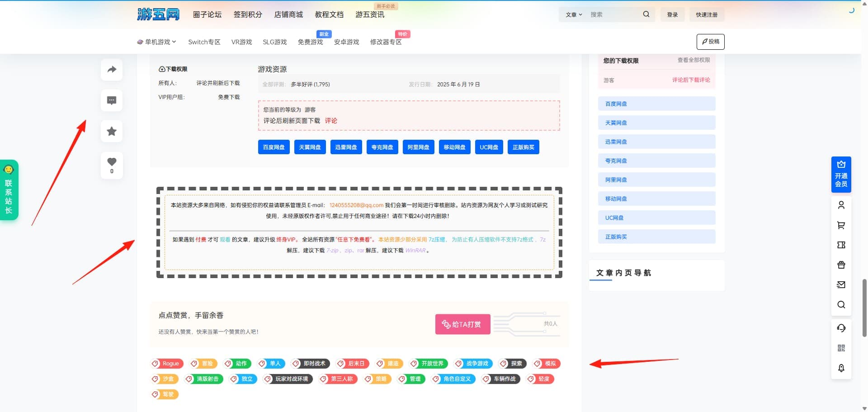
Task: Click 夸克网盘 in the right sidebar list
Action: pos(656,161)
